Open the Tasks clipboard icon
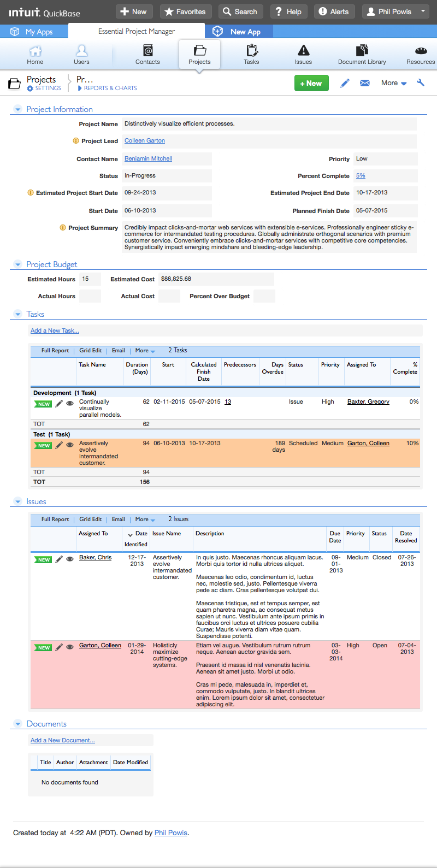Image resolution: width=437 pixels, height=868 pixels. pyautogui.click(x=251, y=51)
